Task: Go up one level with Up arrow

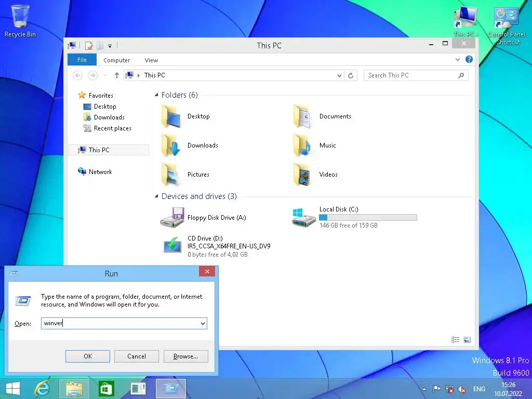Action: [117, 75]
